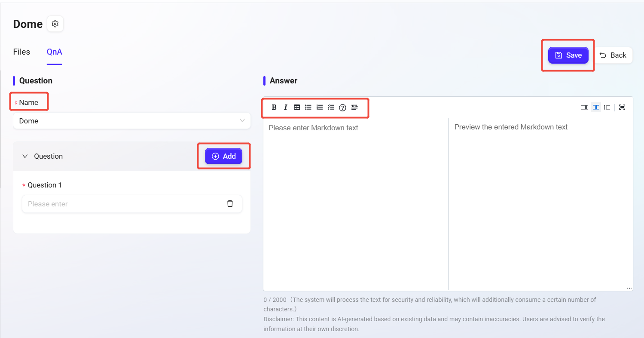Insert a table in the Markdown editor
This screenshot has width=644, height=338.
coord(297,108)
